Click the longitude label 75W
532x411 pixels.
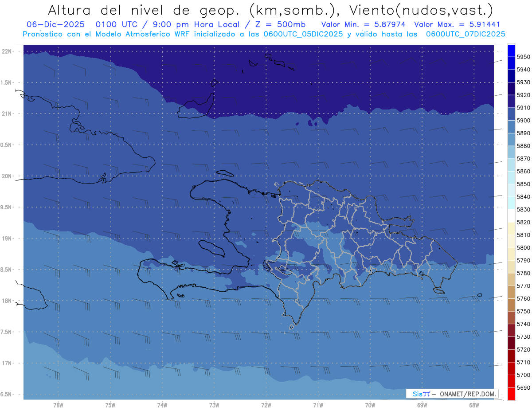pos(110,405)
